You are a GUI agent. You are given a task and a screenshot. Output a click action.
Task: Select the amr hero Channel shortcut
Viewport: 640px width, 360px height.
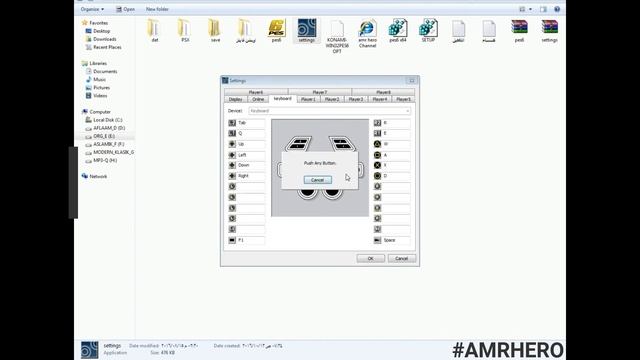coord(367,33)
